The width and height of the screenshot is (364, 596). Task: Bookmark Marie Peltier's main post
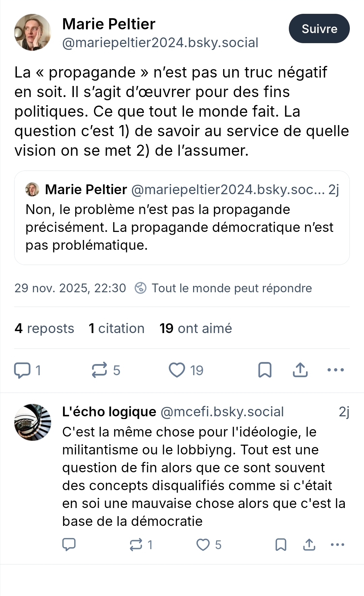(265, 370)
